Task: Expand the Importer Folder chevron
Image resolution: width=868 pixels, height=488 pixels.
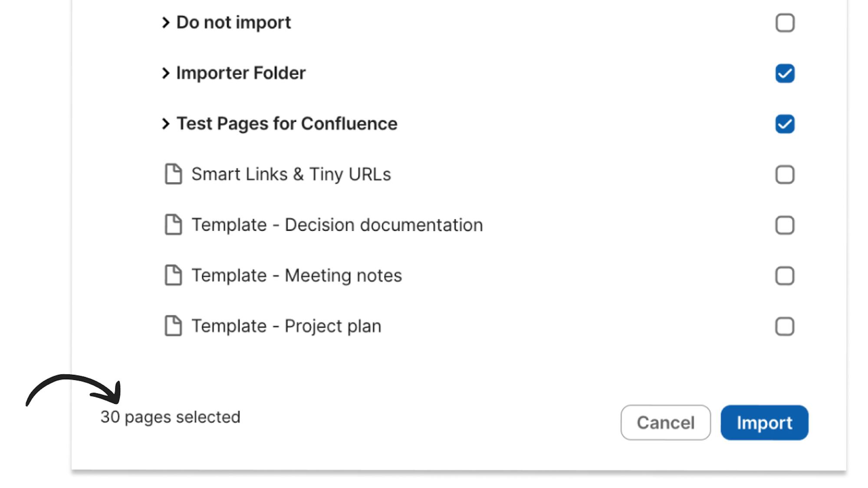Action: [165, 73]
